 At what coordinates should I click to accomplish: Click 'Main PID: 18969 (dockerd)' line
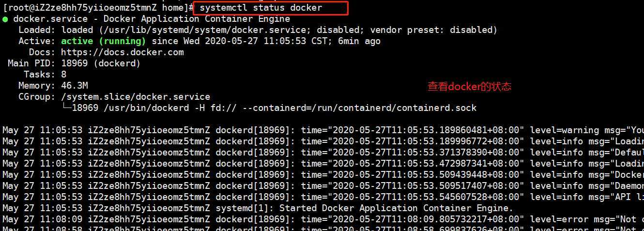tap(74, 63)
